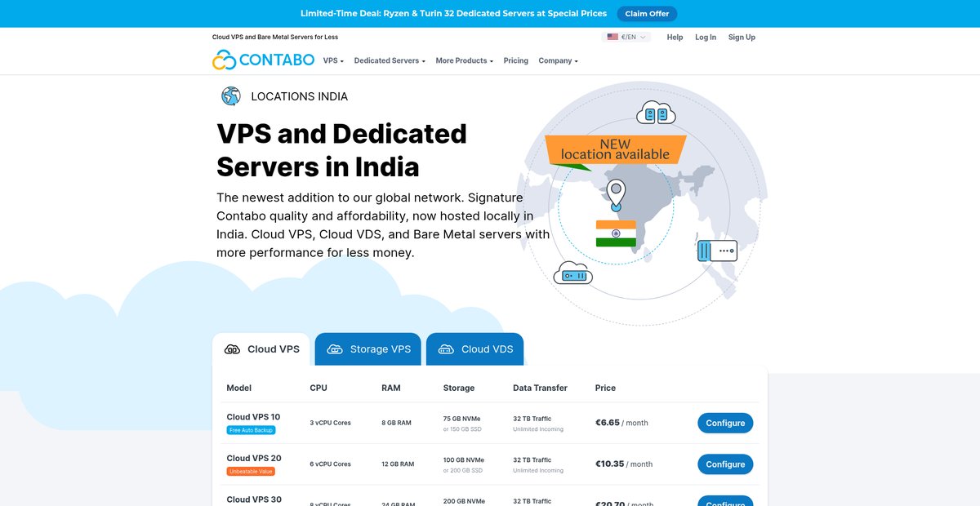Expand the Company menu
980x506 pixels.
(x=558, y=60)
